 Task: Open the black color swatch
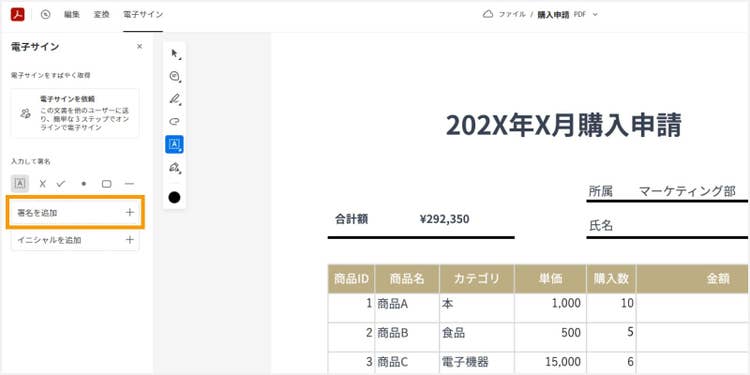pyautogui.click(x=175, y=197)
